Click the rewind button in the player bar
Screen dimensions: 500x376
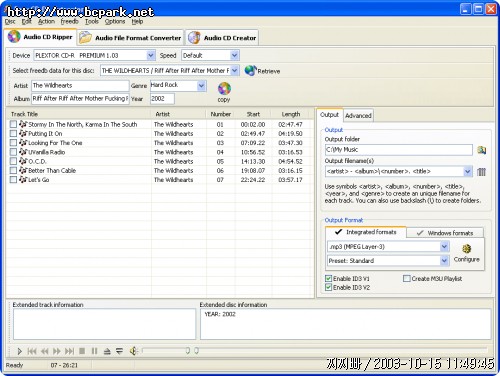(x=44, y=351)
